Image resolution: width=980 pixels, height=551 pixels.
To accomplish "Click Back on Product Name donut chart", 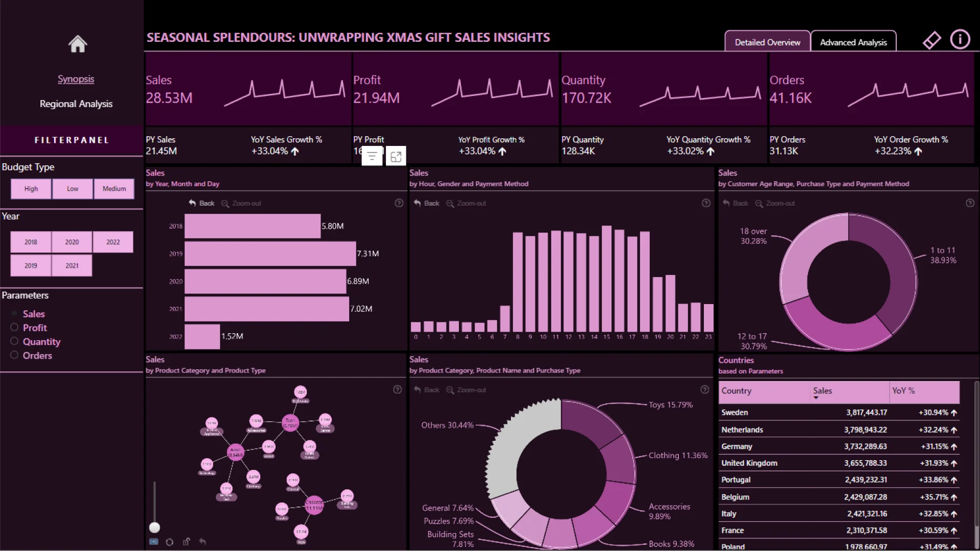I will click(x=426, y=390).
